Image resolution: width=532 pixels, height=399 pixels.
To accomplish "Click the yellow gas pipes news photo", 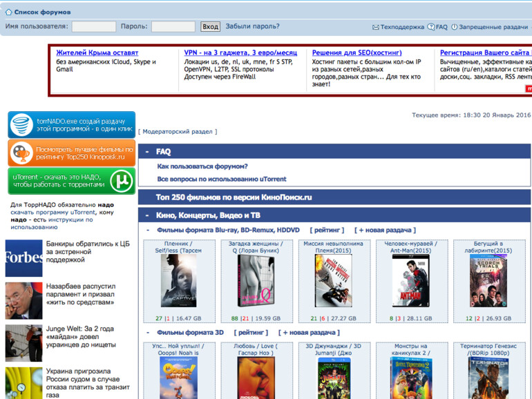I will tap(23, 383).
